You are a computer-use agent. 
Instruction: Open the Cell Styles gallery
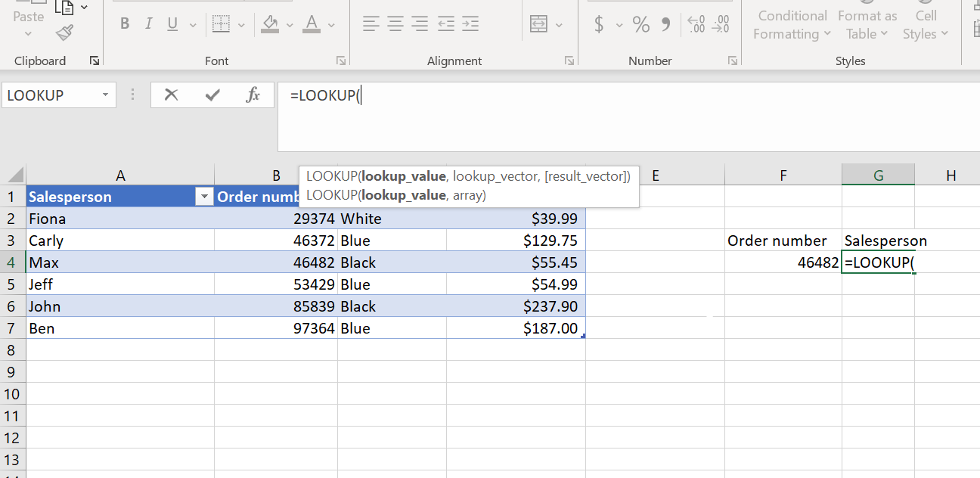click(x=926, y=24)
